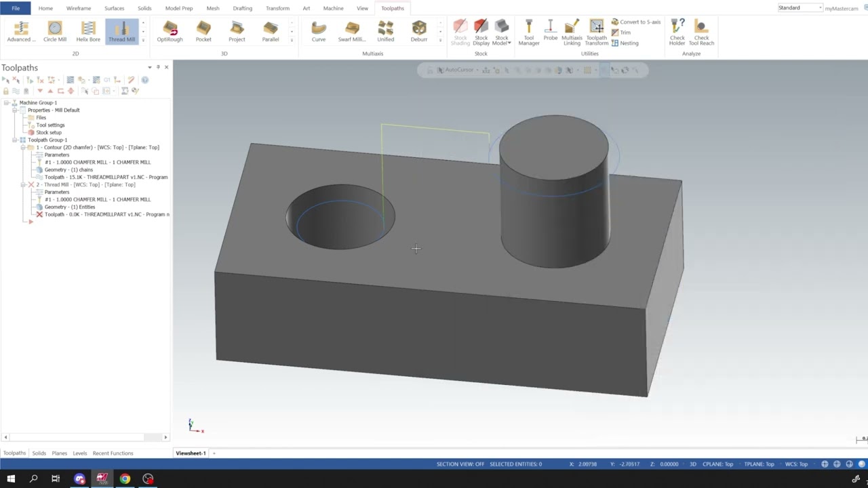
Task: Select the Deburr multiaxis toolpath
Action: 419,32
